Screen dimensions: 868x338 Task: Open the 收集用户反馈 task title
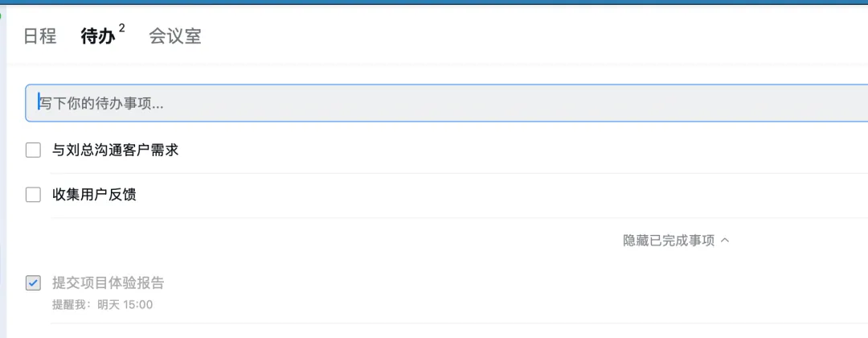(94, 195)
